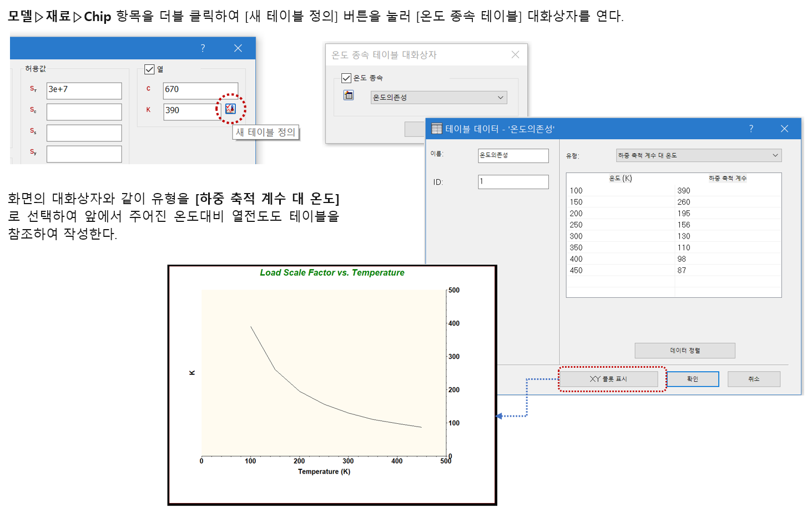
Task: Select temperature cell 100 in the table
Action: pos(621,190)
